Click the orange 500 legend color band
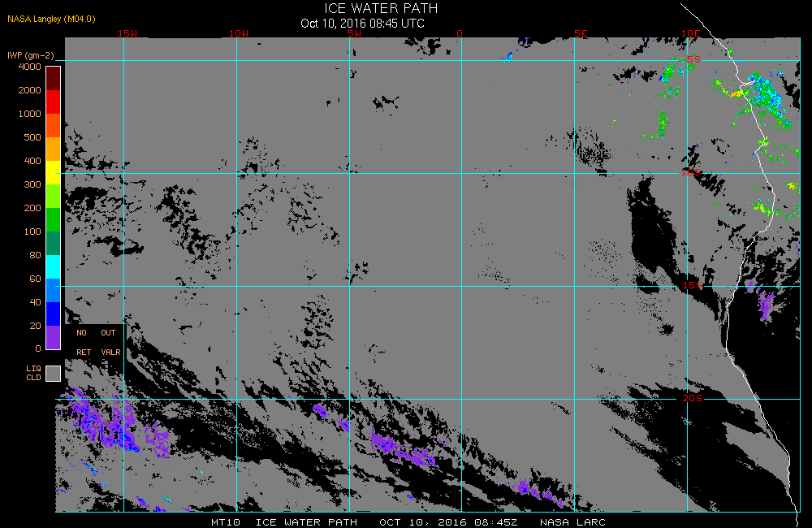The image size is (812, 528). click(x=53, y=149)
